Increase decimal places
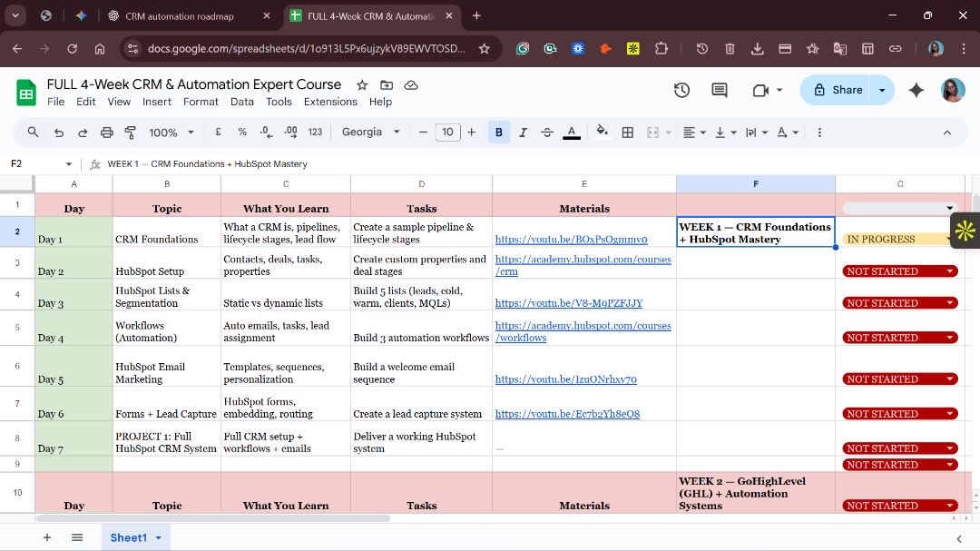The width and height of the screenshot is (980, 551). click(290, 132)
